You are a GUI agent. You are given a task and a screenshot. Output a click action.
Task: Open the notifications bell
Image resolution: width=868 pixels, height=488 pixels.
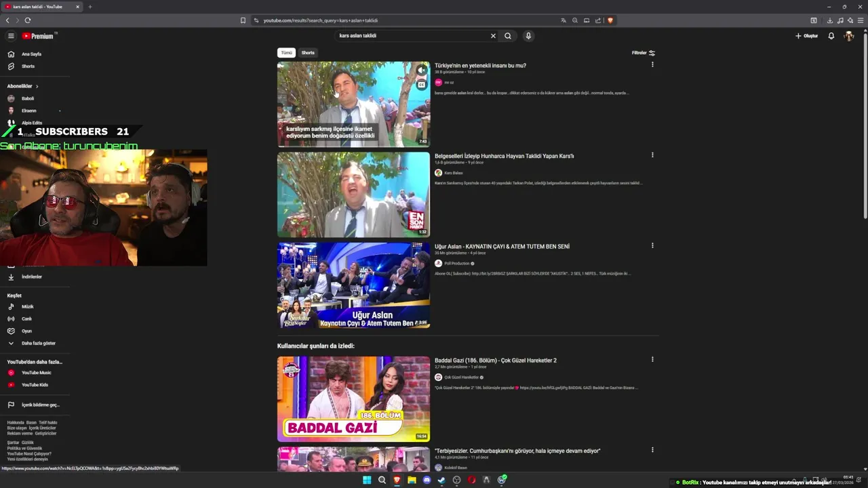coord(831,36)
